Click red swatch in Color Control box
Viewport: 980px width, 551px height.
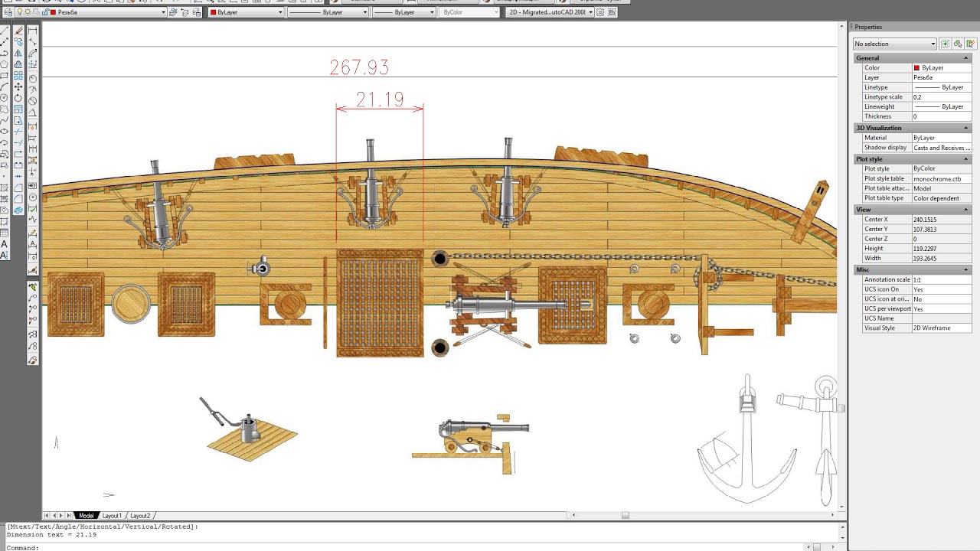213,12
